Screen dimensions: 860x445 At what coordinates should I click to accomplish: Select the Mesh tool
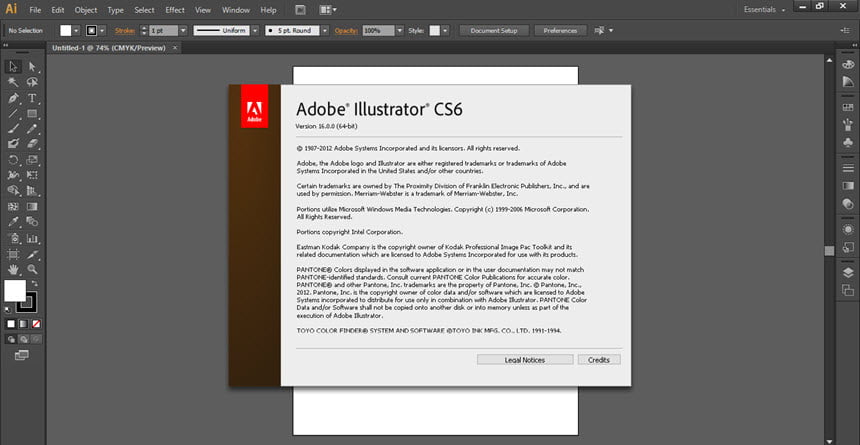(x=13, y=207)
